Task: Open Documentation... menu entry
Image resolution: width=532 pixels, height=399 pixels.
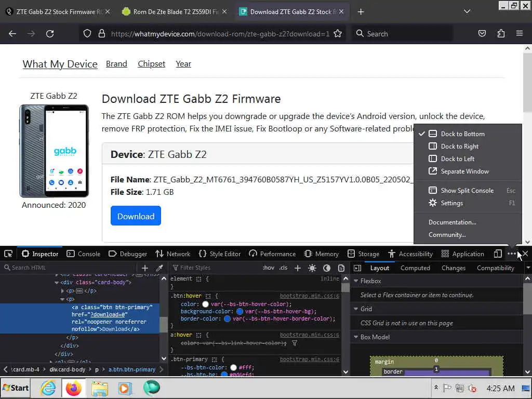Action: [468, 222]
